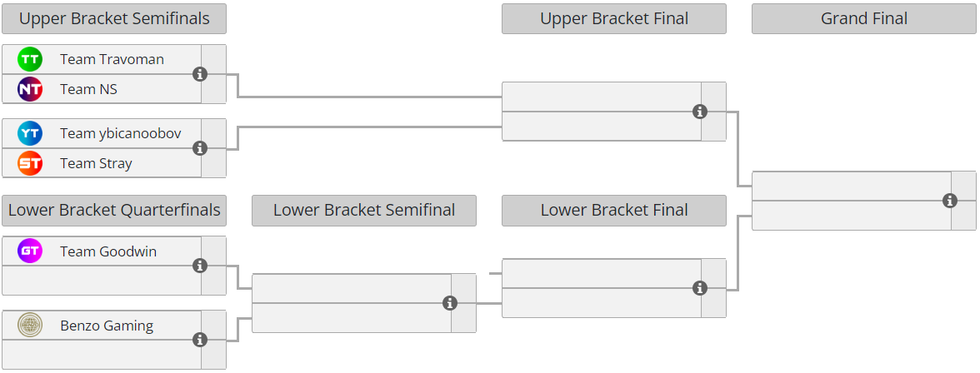Open match info for Team ybicanoobov vs Team Stray

pyautogui.click(x=200, y=148)
